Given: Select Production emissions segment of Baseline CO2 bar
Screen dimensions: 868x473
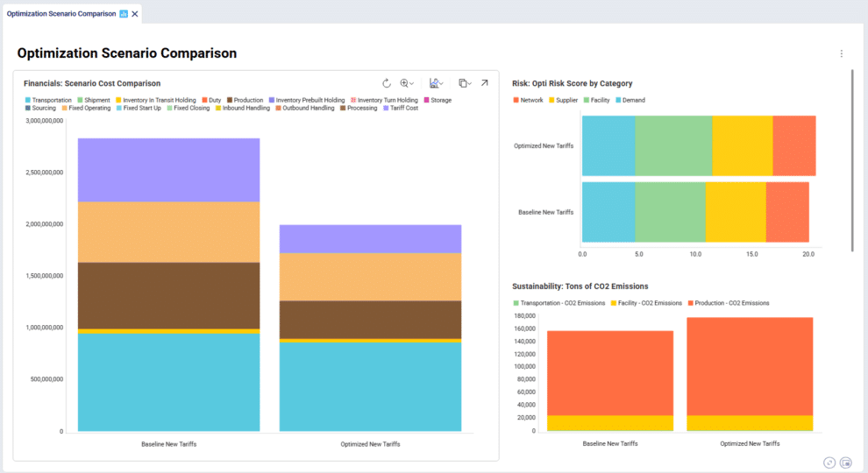Looking at the screenshot, I should (x=610, y=373).
